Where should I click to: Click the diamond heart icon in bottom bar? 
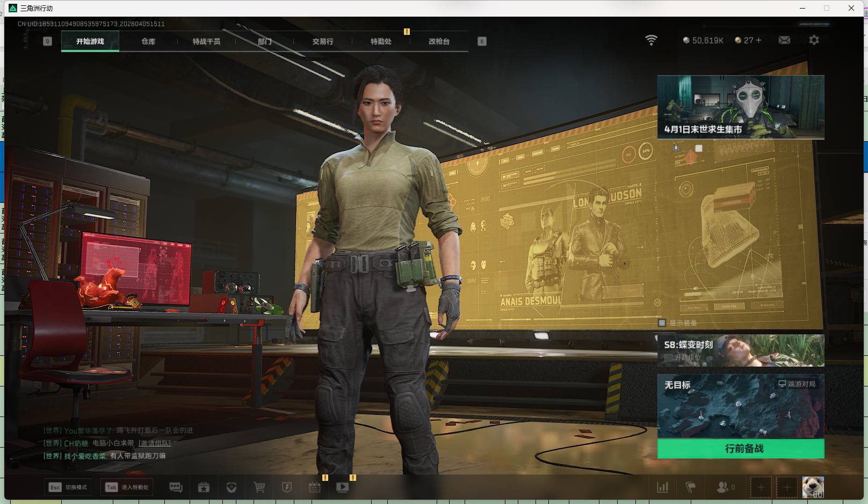tap(232, 487)
